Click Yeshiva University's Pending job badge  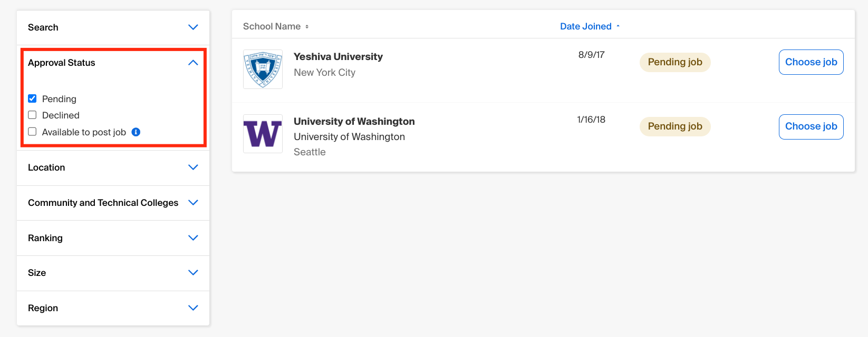point(675,62)
